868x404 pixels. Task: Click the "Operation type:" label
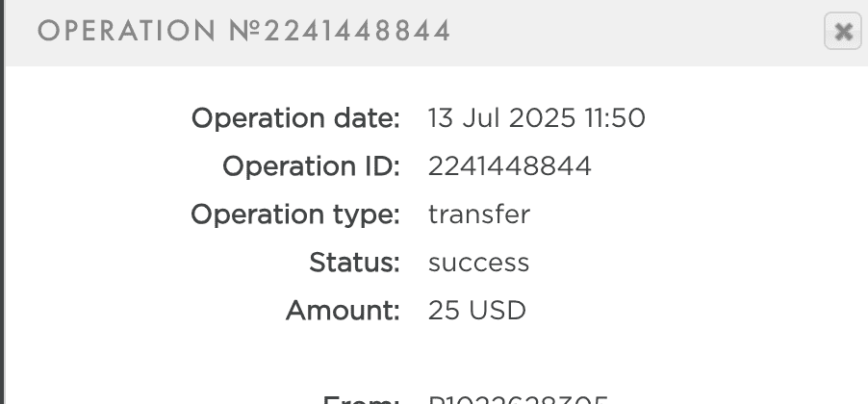[x=295, y=214]
